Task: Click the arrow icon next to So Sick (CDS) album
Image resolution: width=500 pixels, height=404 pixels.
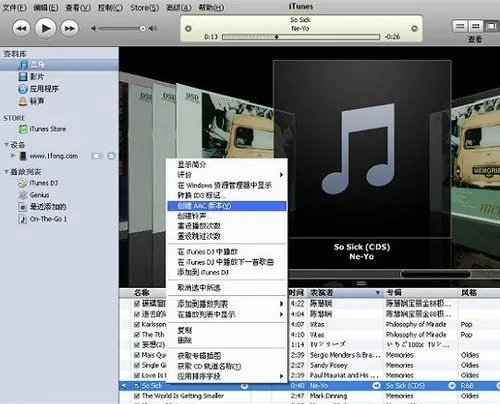Action: point(452,386)
